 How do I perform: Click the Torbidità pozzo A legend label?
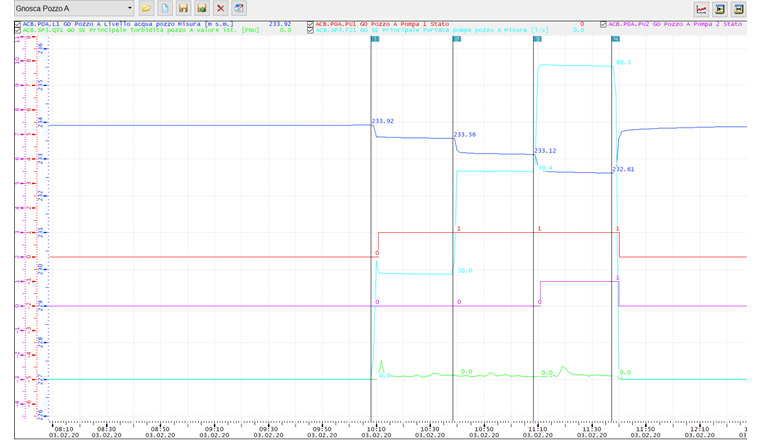(141, 30)
